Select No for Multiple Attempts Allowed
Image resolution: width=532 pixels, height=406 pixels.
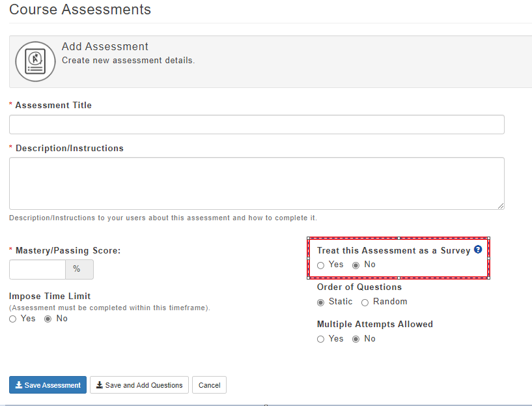pyautogui.click(x=356, y=339)
